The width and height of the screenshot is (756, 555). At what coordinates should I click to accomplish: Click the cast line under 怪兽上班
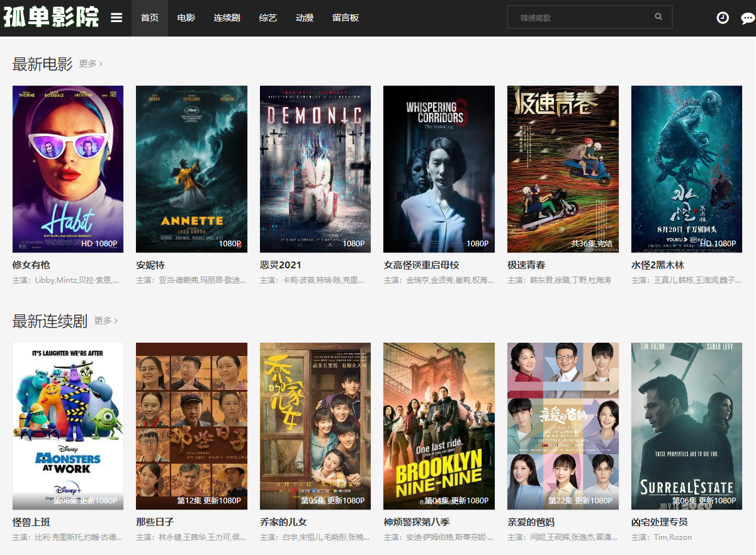point(67,537)
